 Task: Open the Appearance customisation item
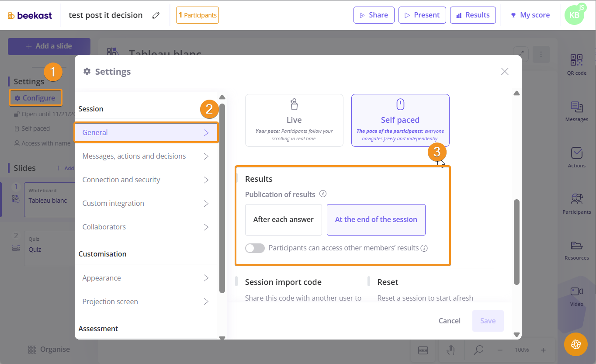click(x=146, y=278)
